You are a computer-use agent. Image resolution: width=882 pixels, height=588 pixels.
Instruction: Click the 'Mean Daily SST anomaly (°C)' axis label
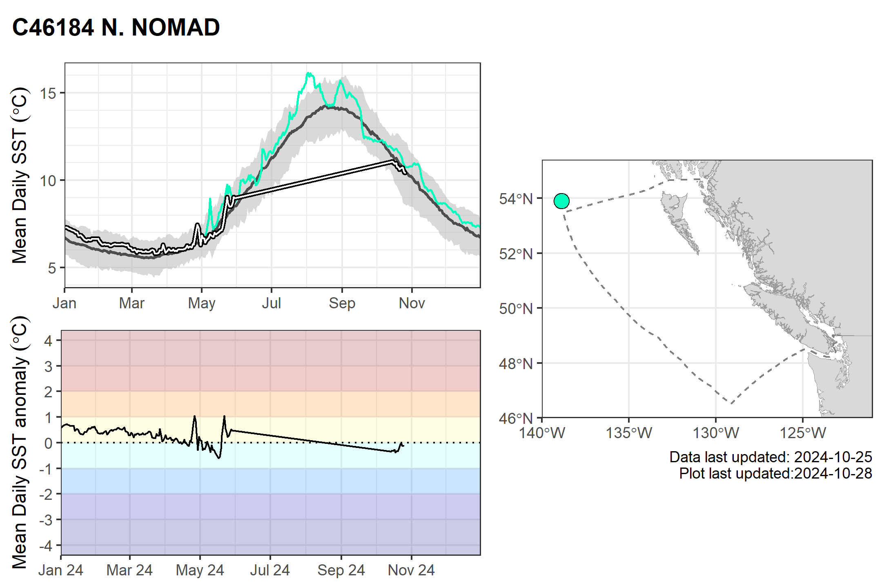pos(19,443)
